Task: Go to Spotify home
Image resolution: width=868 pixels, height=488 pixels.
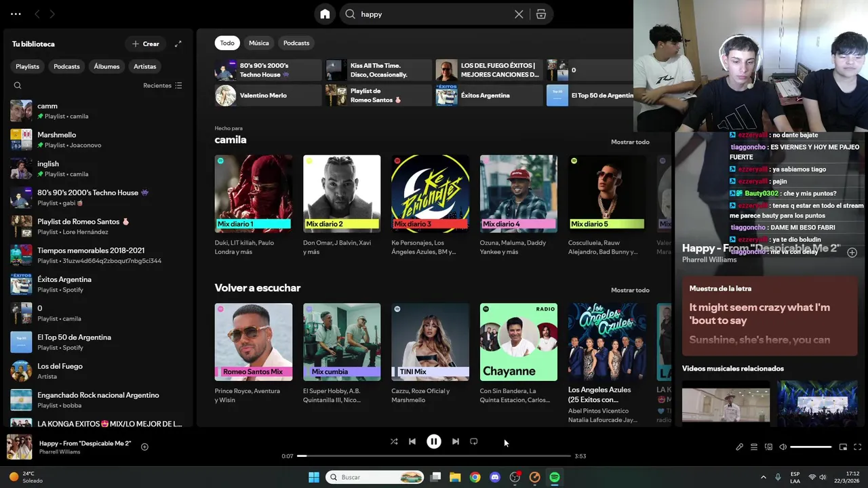Action: click(x=325, y=14)
